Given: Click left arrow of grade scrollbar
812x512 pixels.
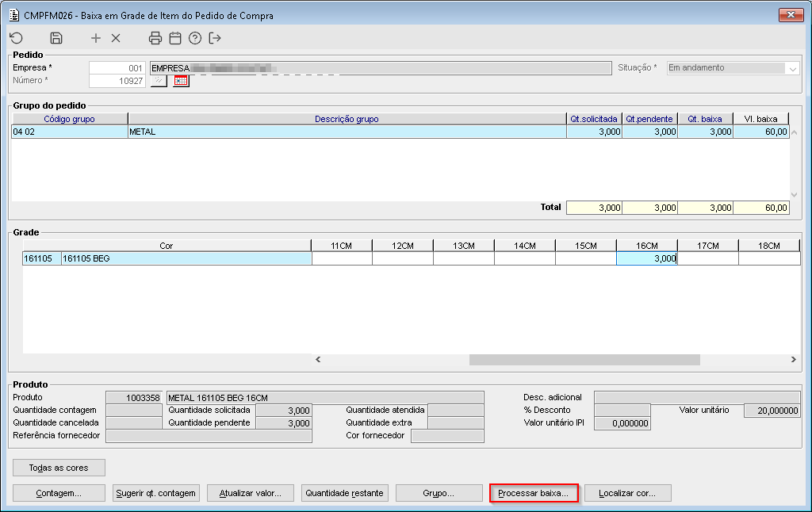Looking at the screenshot, I should click(x=318, y=359).
